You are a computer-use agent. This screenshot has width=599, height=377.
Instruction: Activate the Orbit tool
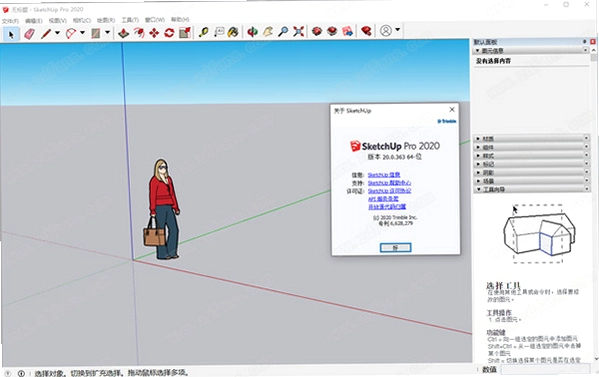tap(252, 32)
